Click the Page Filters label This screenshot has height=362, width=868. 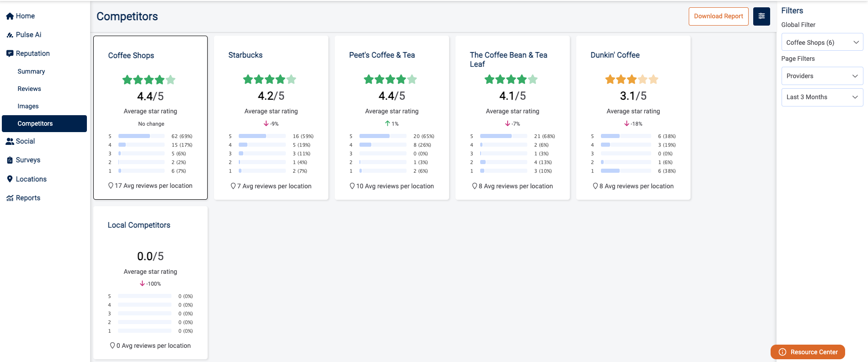(x=798, y=59)
